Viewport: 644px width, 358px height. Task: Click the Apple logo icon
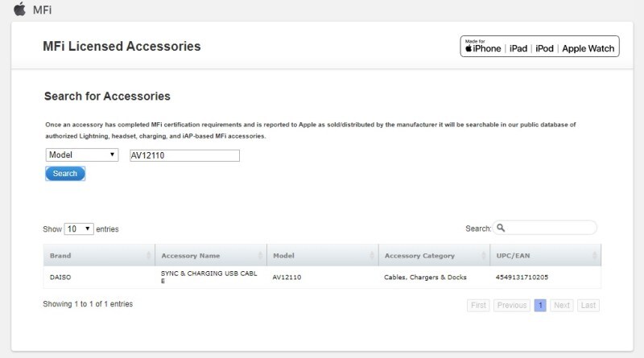click(19, 9)
